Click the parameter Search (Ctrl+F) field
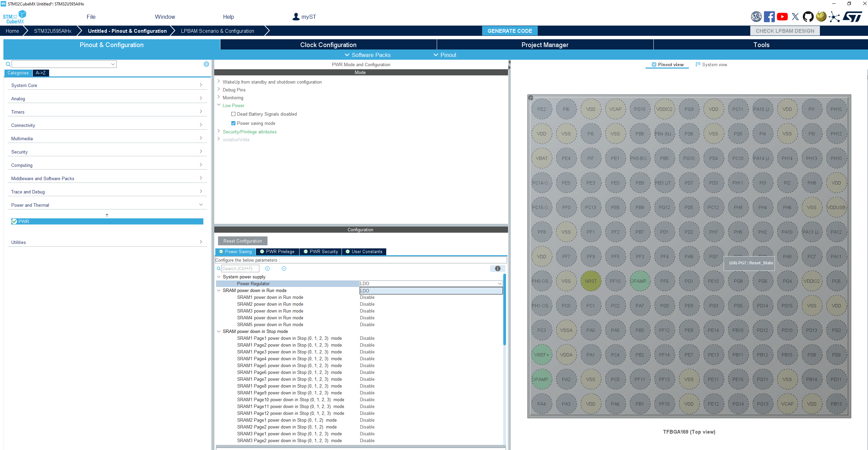868x450 pixels. click(x=241, y=268)
